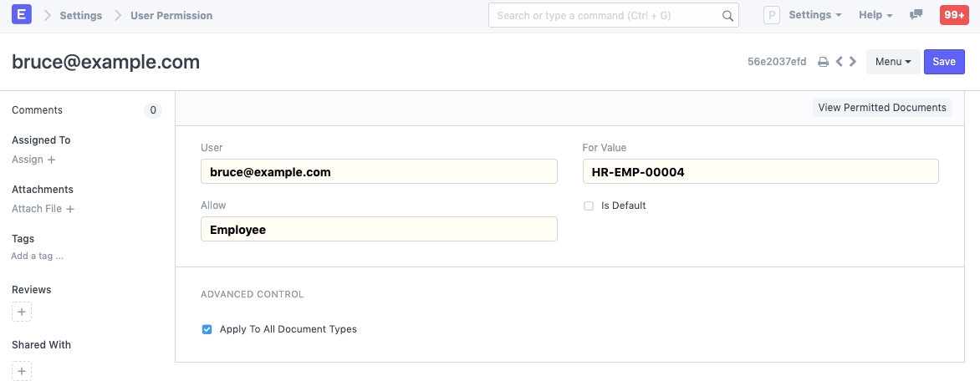980x386 pixels.
Task: Click the print icon
Action: (823, 62)
